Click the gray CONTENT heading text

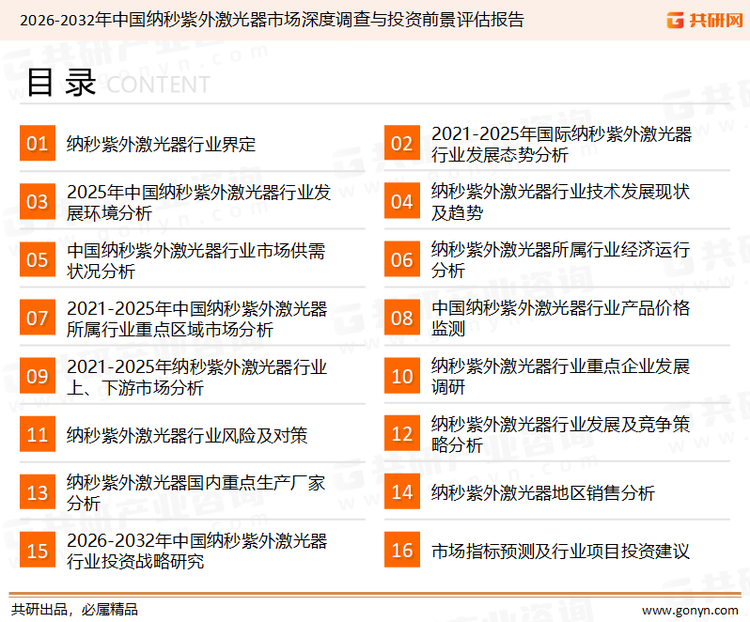(x=158, y=85)
